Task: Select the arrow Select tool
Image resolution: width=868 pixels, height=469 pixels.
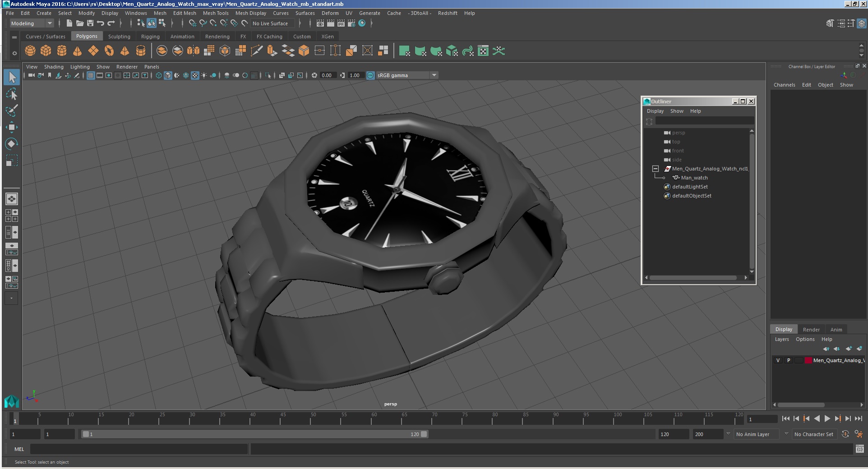Action: tap(12, 77)
